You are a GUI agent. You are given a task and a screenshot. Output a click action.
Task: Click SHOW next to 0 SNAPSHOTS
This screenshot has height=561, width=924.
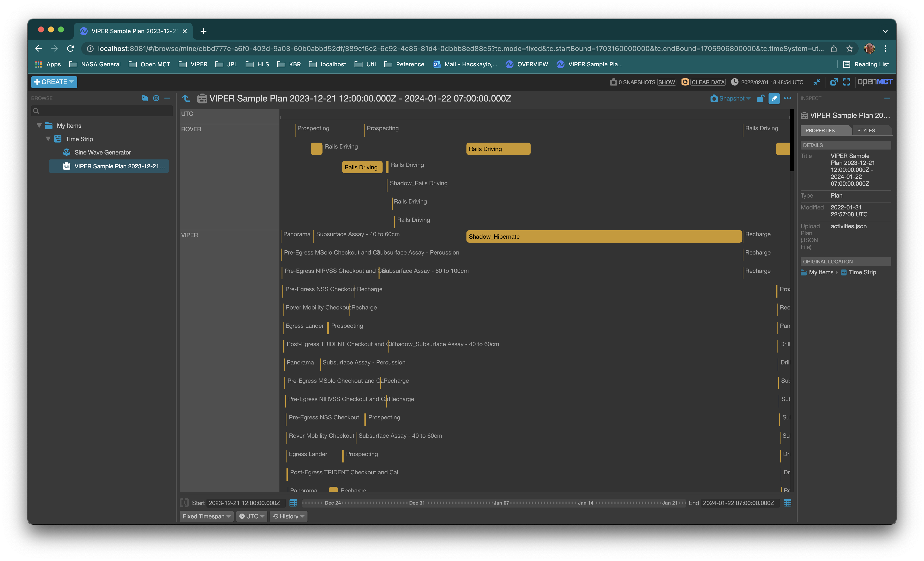pos(667,82)
